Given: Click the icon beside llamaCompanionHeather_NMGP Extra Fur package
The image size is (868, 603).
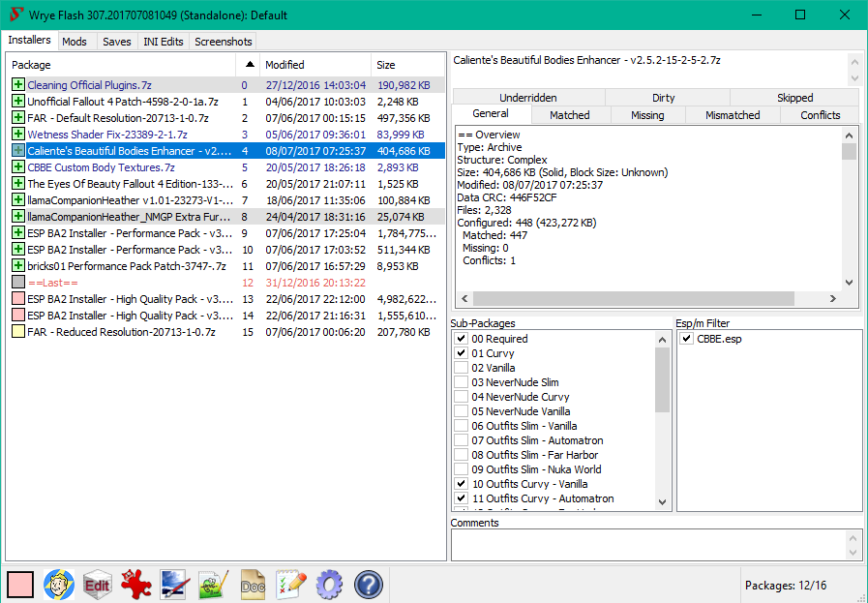Looking at the screenshot, I should (18, 217).
